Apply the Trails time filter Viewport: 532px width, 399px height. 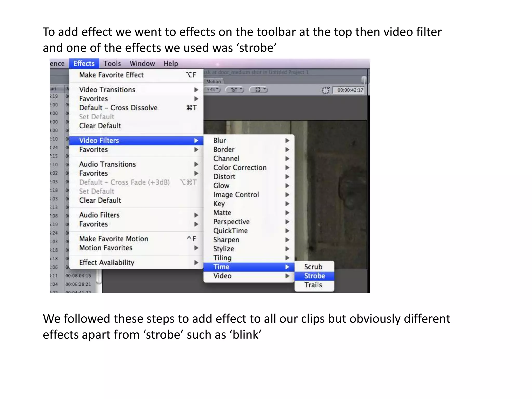tap(314, 285)
